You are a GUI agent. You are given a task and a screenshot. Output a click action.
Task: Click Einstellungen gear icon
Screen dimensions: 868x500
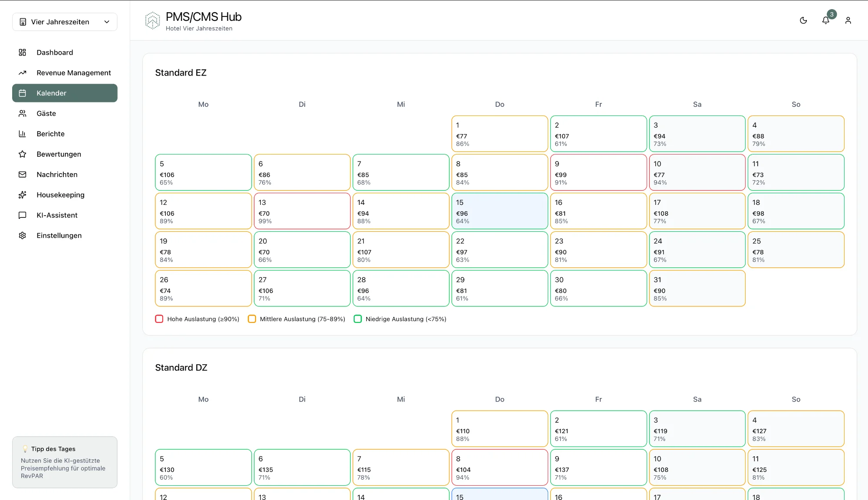tap(23, 236)
